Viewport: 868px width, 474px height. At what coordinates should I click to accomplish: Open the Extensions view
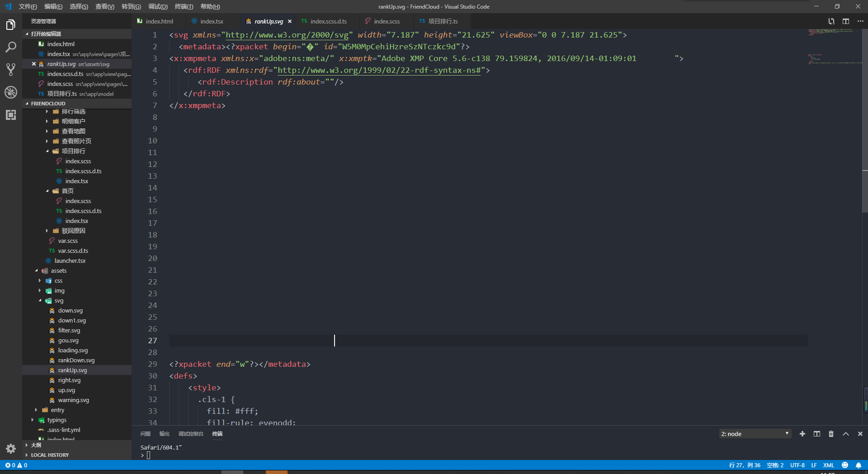pos(11,115)
